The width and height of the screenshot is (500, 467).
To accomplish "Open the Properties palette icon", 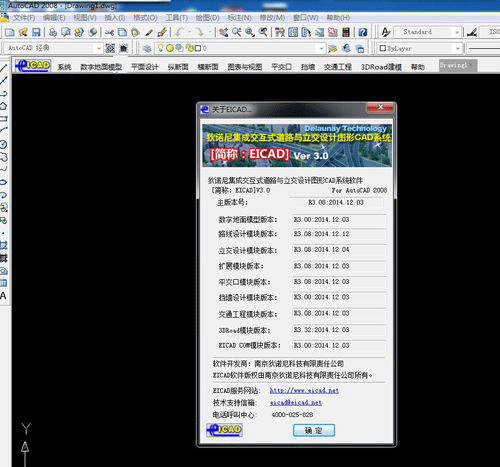I will pos(280,32).
